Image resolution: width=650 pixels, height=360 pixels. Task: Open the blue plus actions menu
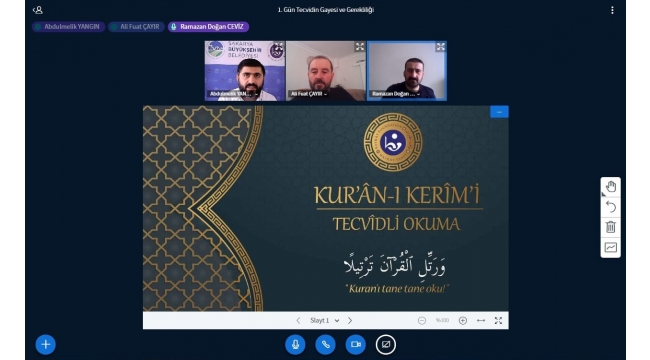coord(46,345)
